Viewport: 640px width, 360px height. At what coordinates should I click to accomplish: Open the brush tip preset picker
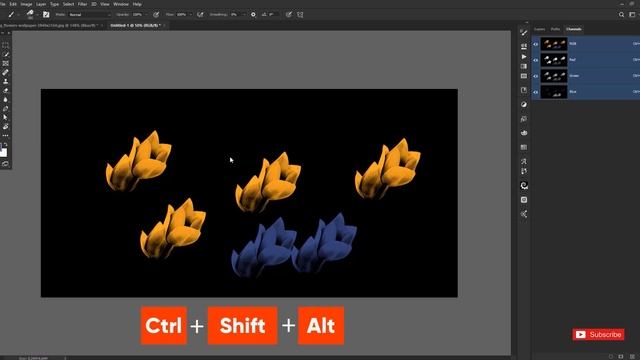(30, 14)
